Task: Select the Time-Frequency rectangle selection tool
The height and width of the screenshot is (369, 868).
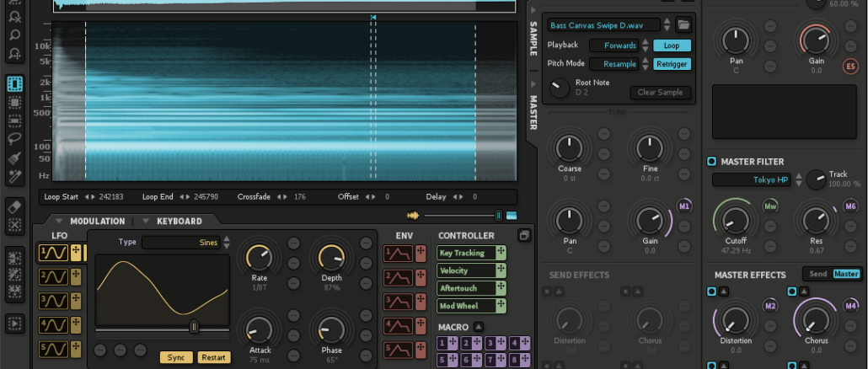Action: coord(15,102)
